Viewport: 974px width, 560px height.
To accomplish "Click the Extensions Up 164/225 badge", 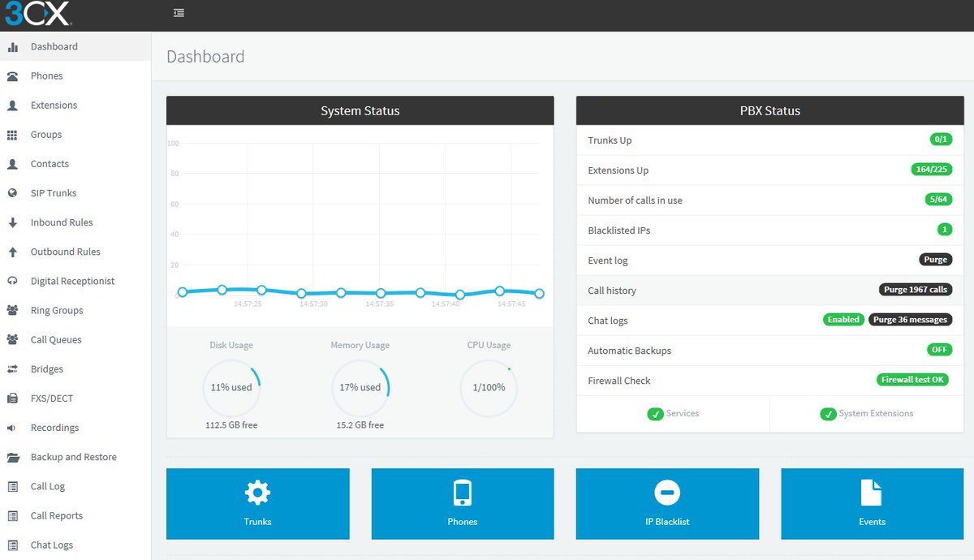I will tap(932, 170).
